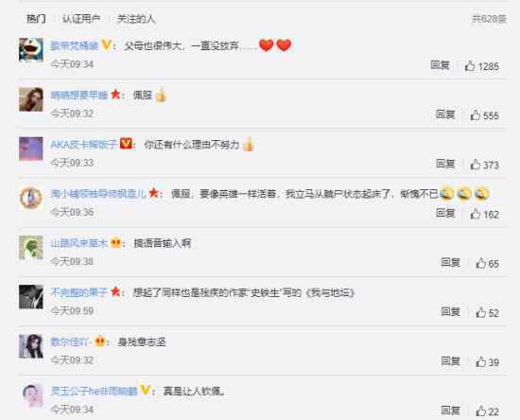
Task: Reply to 你还有什么理由不努力 comment
Action: point(445,164)
